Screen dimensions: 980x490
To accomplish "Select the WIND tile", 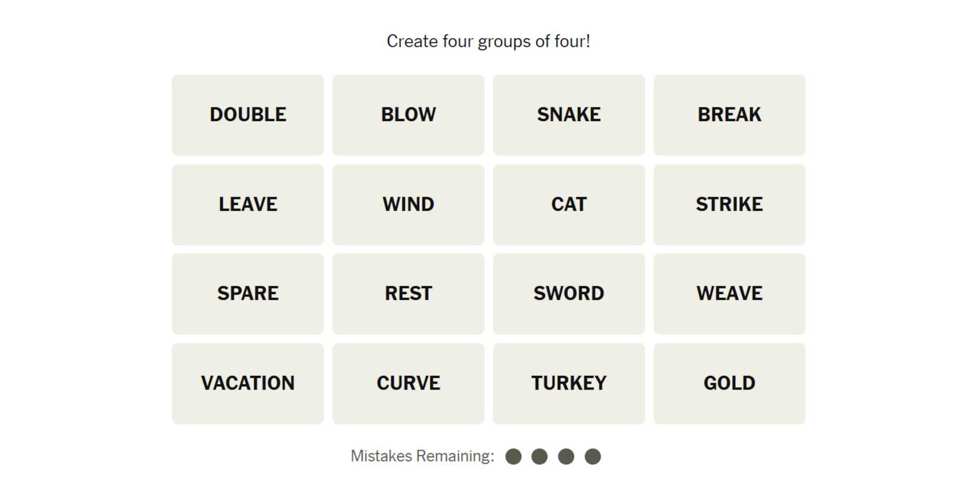I will click(x=408, y=204).
